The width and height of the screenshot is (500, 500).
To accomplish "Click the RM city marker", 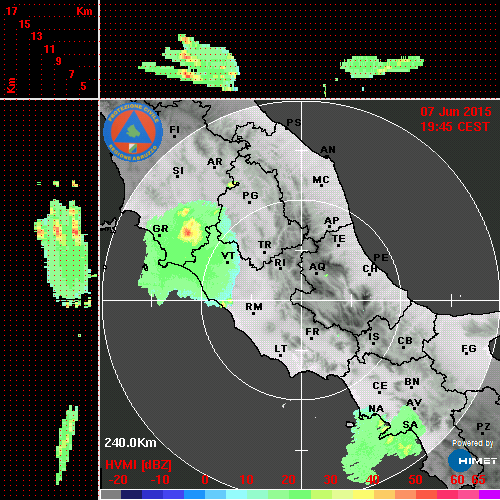I will point(254,307).
